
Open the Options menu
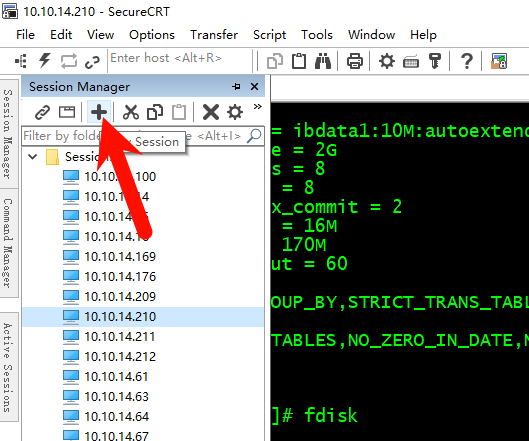[x=152, y=35]
